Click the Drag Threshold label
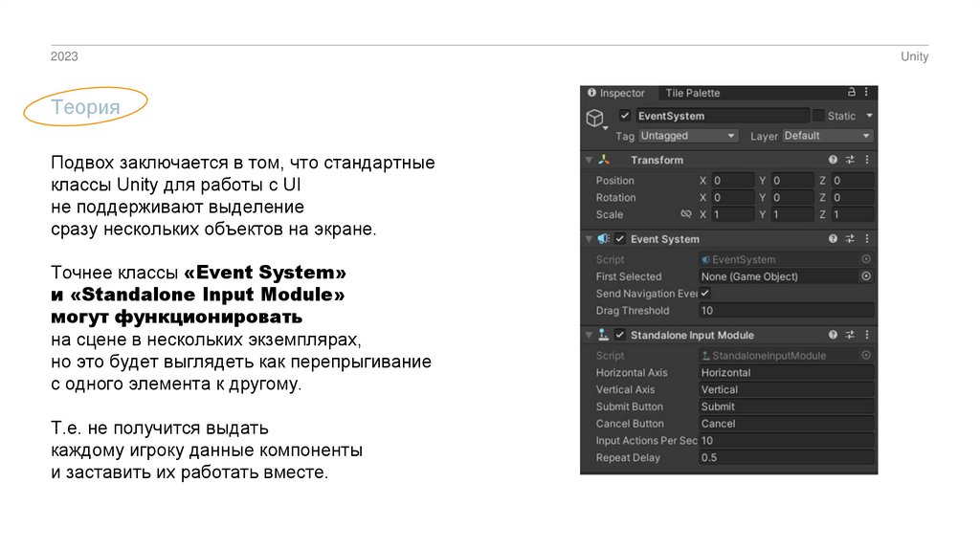This screenshot has height=549, width=980. 633,311
